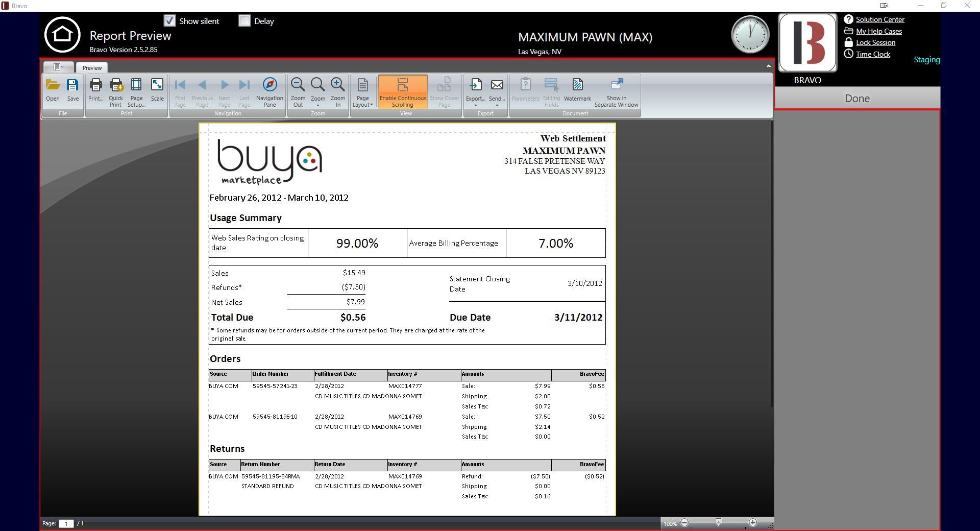
Task: Click the 7.00% average billing percentage
Action: (x=556, y=243)
